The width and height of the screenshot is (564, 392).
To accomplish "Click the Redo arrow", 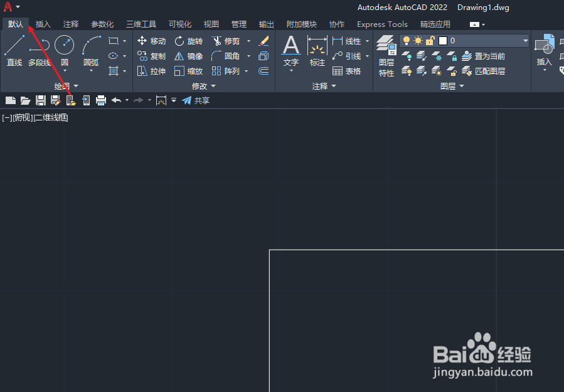I will (139, 100).
